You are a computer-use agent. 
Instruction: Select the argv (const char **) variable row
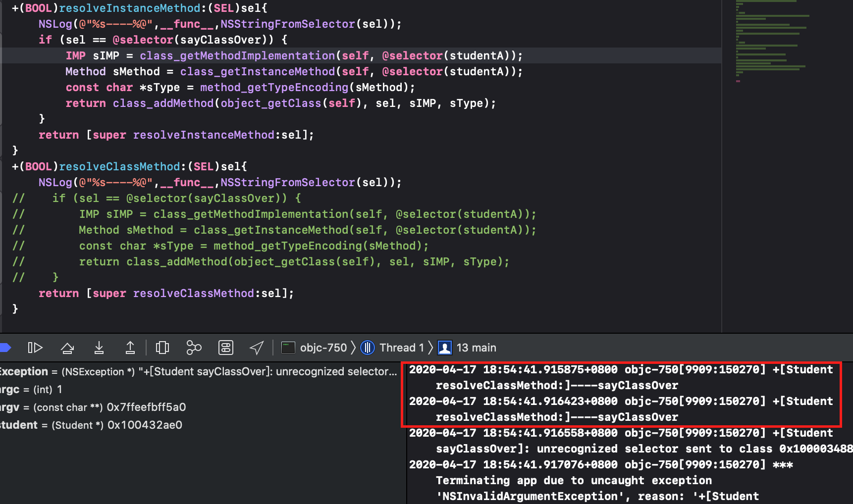tap(93, 407)
